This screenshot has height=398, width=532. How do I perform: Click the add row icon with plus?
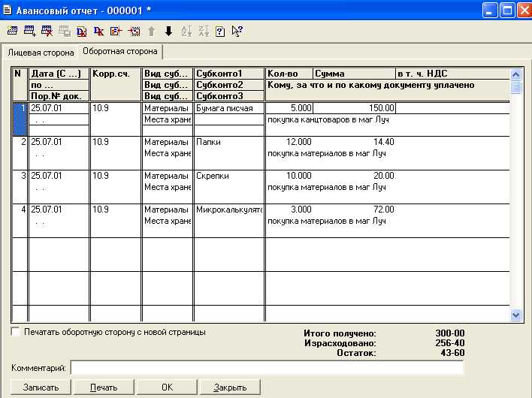coord(30,32)
